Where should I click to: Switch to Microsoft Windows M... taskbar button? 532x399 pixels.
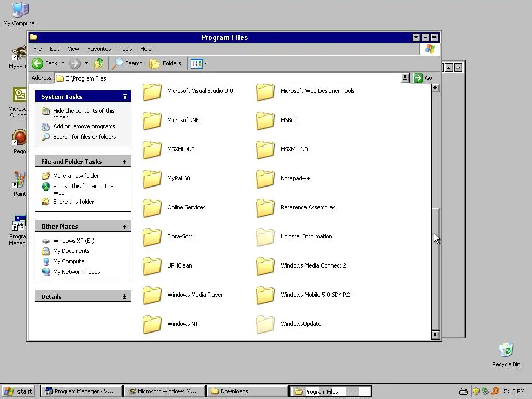[165, 392]
